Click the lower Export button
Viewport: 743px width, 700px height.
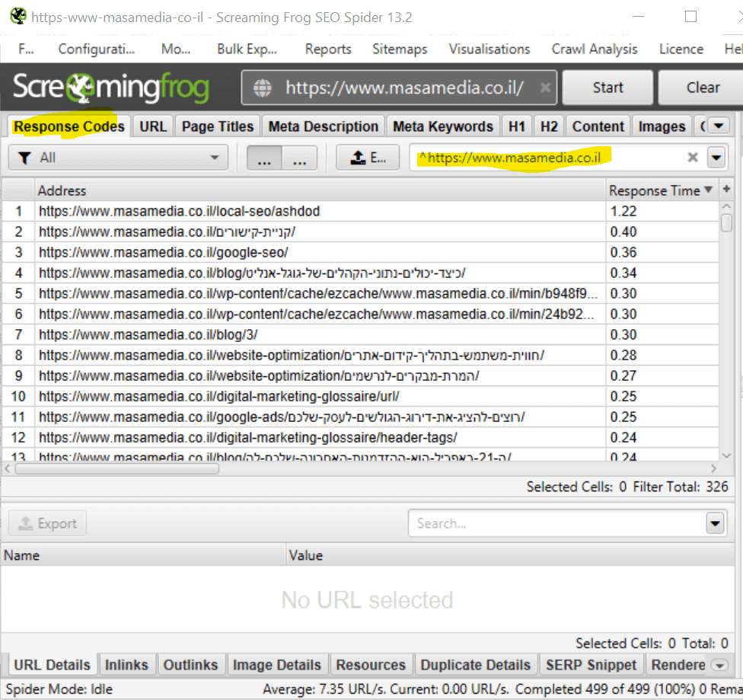(47, 523)
